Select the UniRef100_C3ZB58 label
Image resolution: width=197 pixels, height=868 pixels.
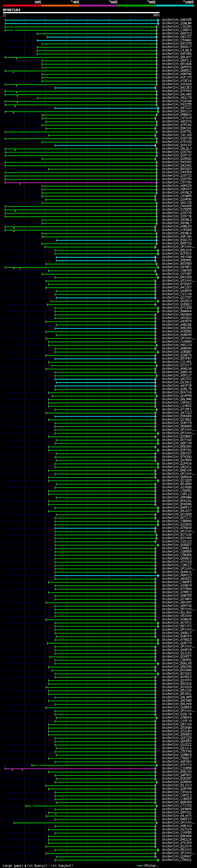177,769
